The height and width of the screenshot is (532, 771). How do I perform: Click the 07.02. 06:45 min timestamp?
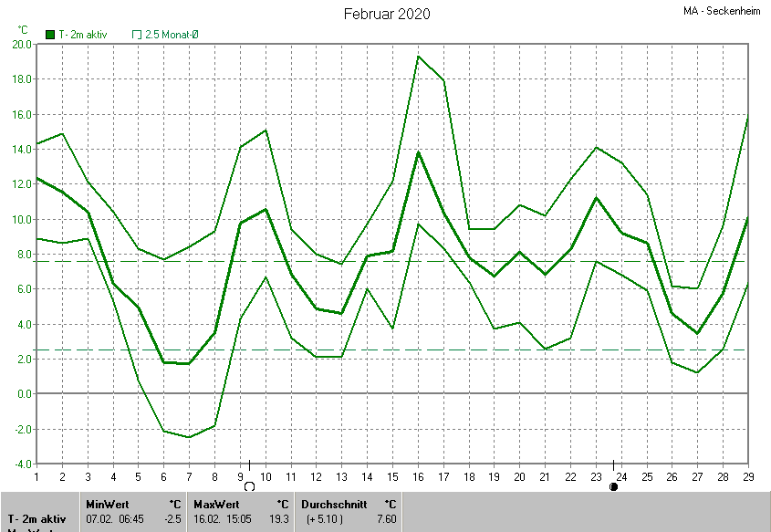click(116, 518)
